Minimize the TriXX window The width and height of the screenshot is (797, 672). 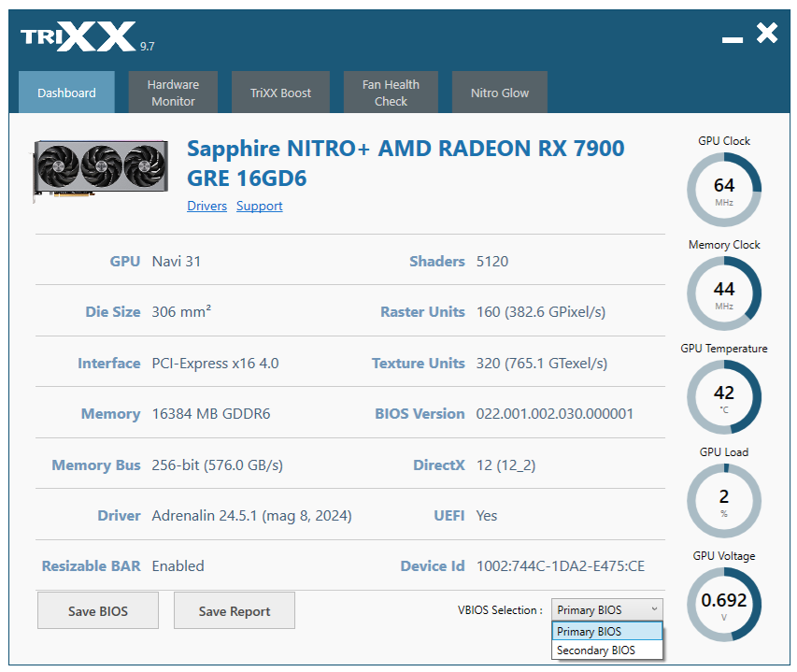[x=732, y=39]
